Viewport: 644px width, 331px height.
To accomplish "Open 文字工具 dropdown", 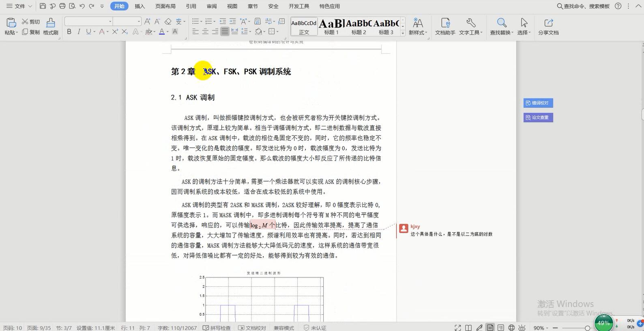I will (x=471, y=32).
